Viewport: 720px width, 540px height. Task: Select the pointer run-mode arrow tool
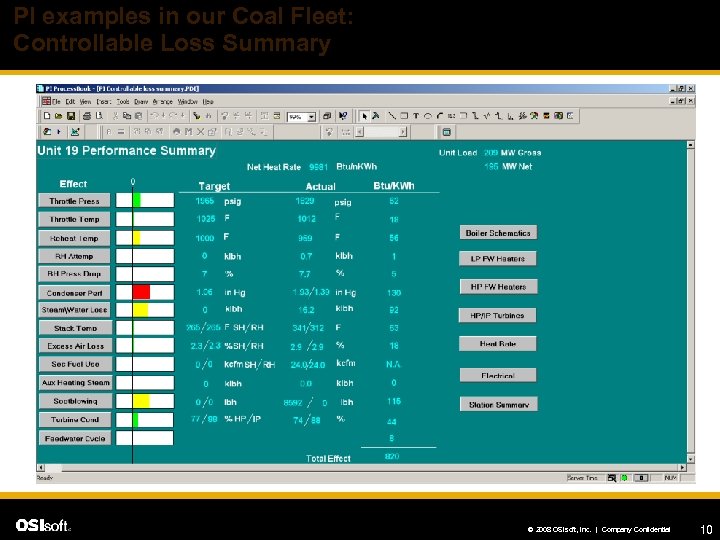click(364, 116)
